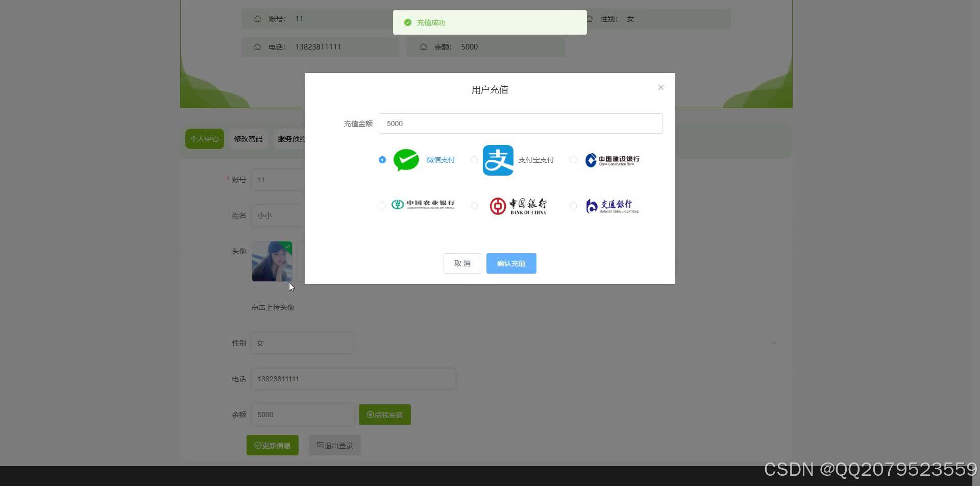Click the blue Alipay logo
Image resolution: width=980 pixels, height=486 pixels.
(498, 160)
